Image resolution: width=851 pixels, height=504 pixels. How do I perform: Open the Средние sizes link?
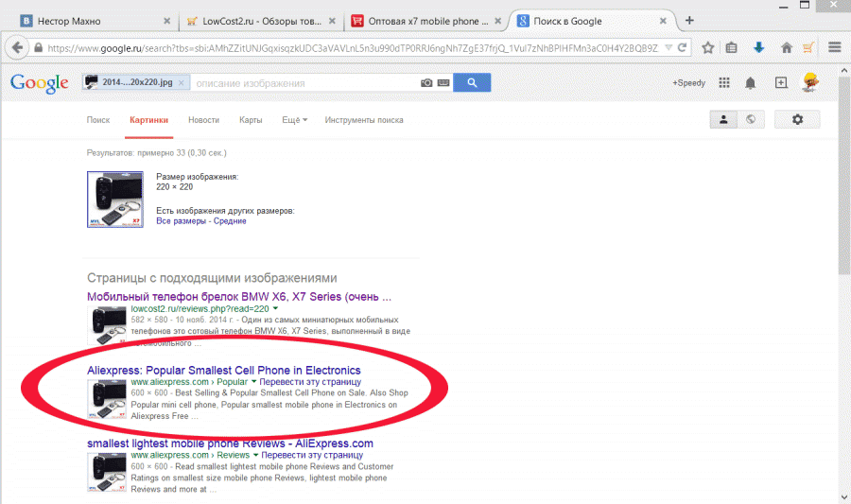point(230,221)
